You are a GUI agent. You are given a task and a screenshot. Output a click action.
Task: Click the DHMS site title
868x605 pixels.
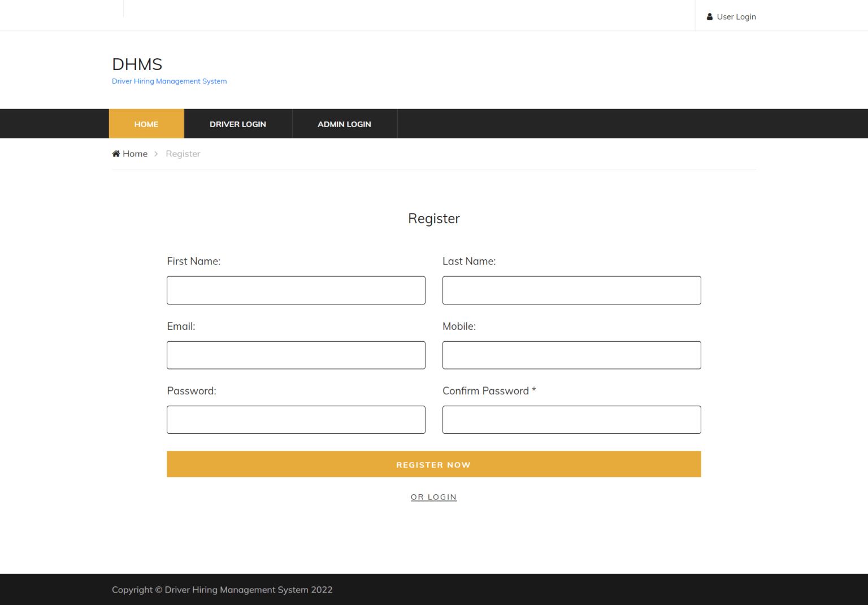click(137, 64)
